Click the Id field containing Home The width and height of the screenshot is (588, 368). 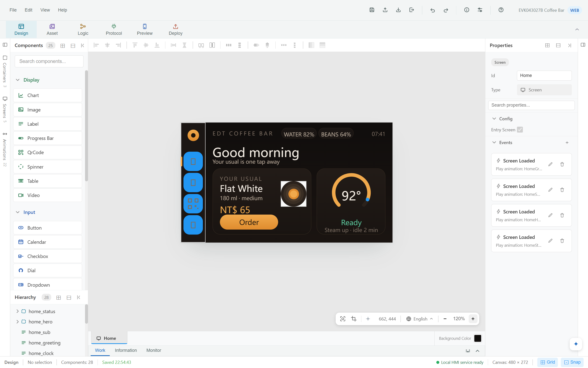click(544, 75)
